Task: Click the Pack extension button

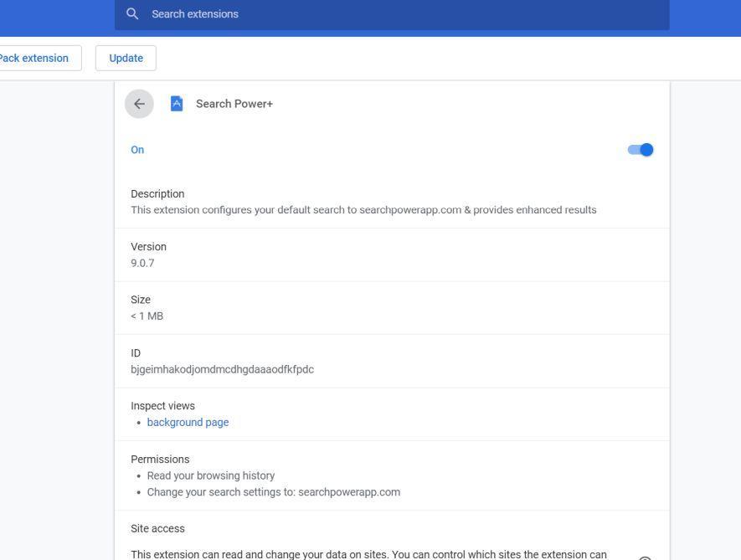Action: [x=33, y=58]
